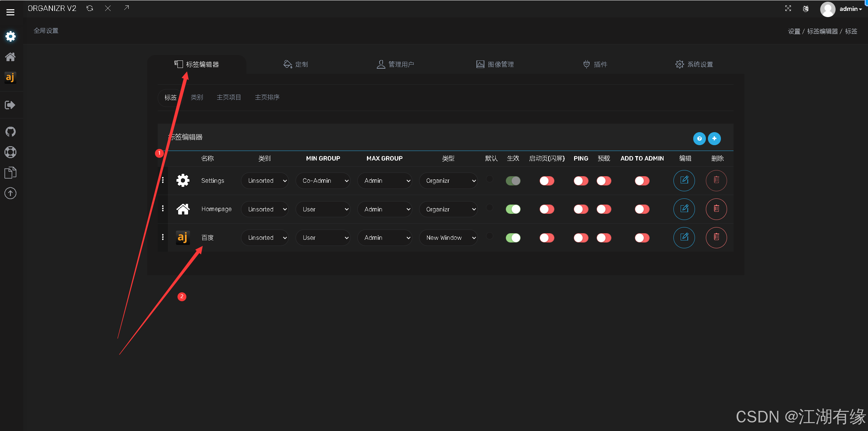Click the blue help question icon
Screen dimensions: 868x431
pos(699,139)
